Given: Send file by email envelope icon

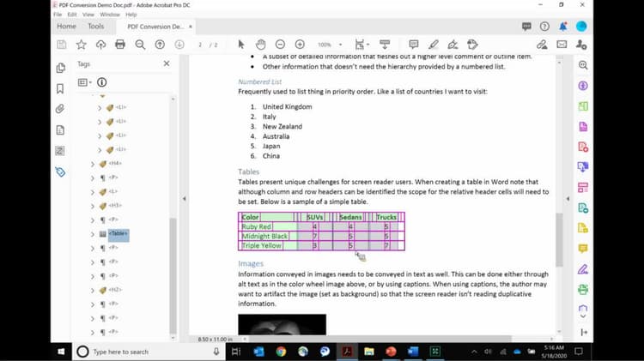Looking at the screenshot, I should point(562,45).
